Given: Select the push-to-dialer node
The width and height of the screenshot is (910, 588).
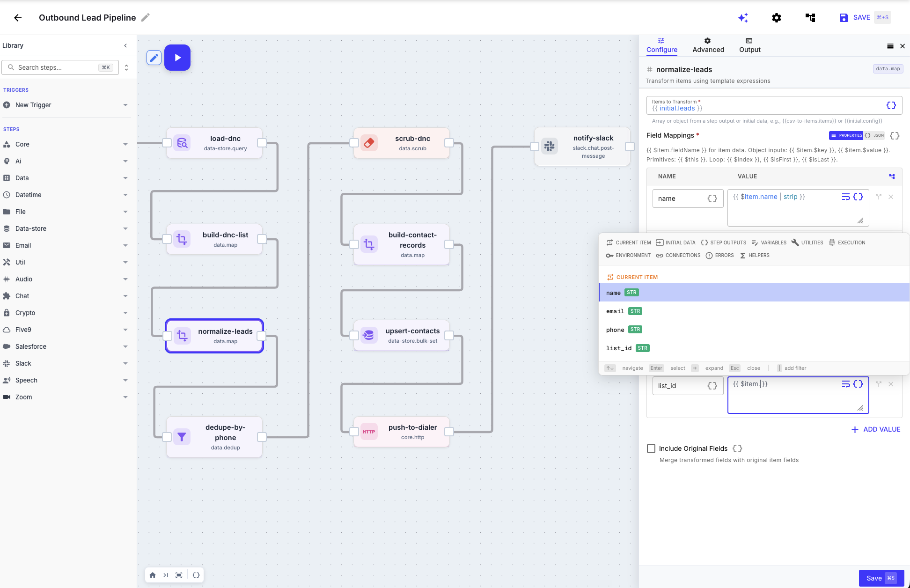Looking at the screenshot, I should pos(402,432).
